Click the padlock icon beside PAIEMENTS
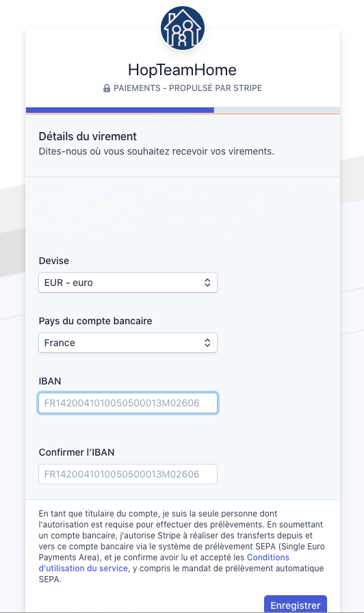Image resolution: width=364 pixels, height=613 pixels. tap(106, 88)
